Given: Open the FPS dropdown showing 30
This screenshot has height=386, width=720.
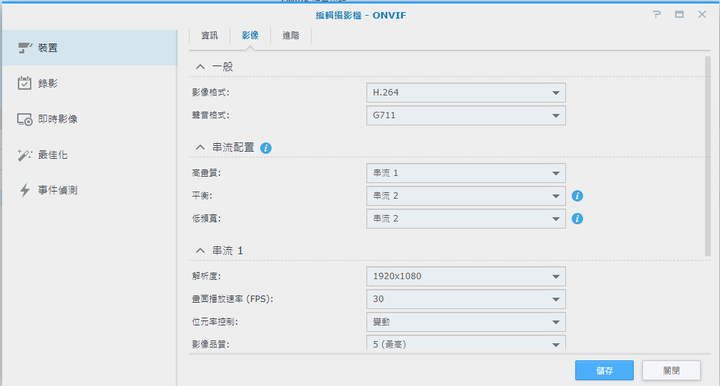Looking at the screenshot, I should point(466,299).
